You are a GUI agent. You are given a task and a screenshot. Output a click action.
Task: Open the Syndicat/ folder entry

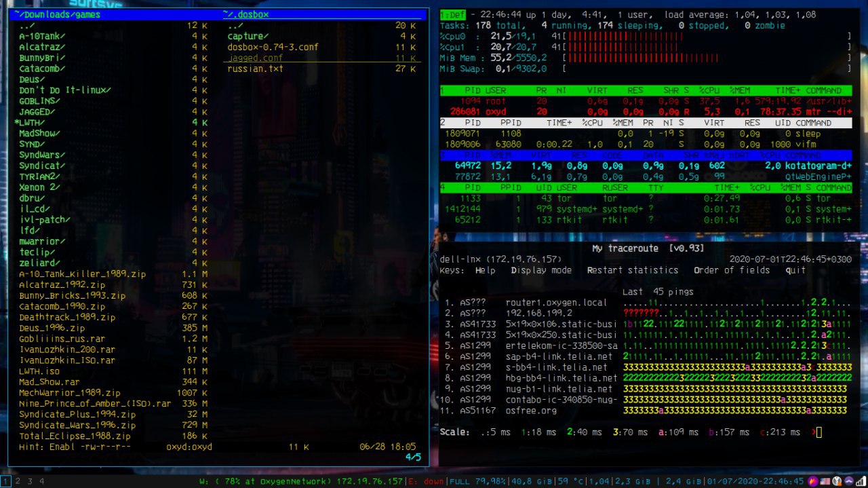click(x=42, y=166)
